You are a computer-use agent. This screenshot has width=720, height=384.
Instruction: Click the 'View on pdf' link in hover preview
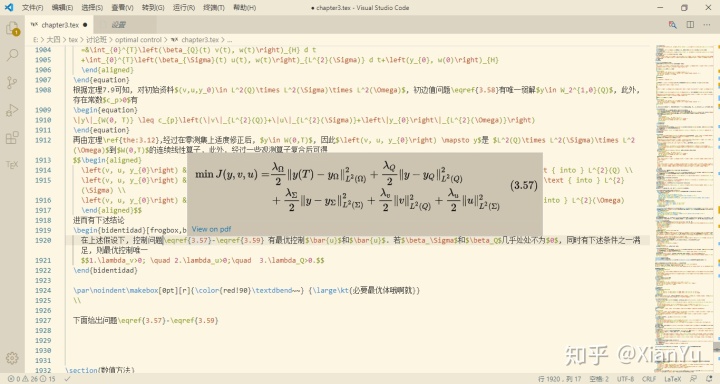click(211, 229)
